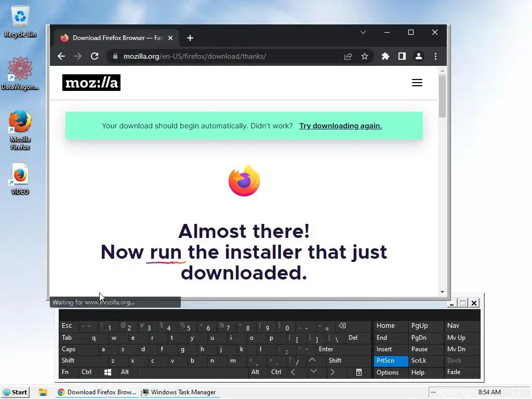Click the Try downloading again link
Viewport: 532px width, 399px height.
click(340, 126)
